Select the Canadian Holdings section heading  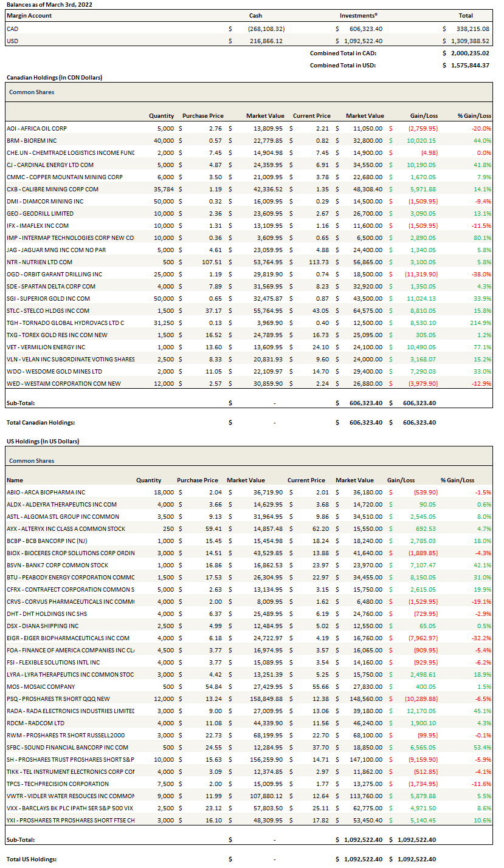(x=54, y=78)
